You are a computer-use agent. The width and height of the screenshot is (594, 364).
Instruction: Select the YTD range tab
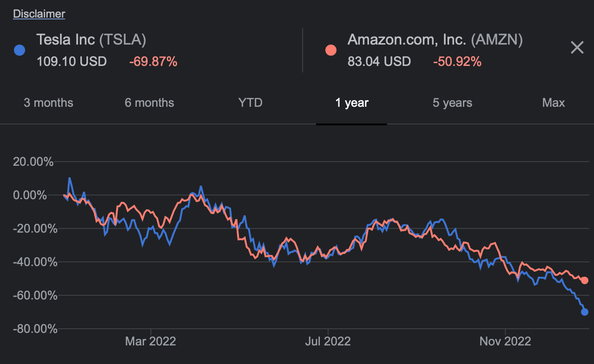click(x=250, y=103)
